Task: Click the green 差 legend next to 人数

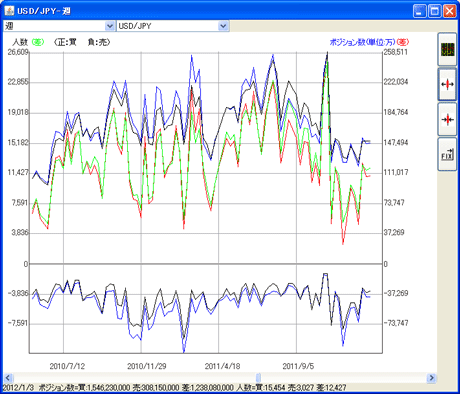Action: pyautogui.click(x=38, y=42)
